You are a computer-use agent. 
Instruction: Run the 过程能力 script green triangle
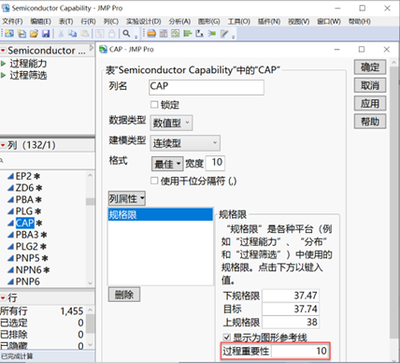[3, 63]
